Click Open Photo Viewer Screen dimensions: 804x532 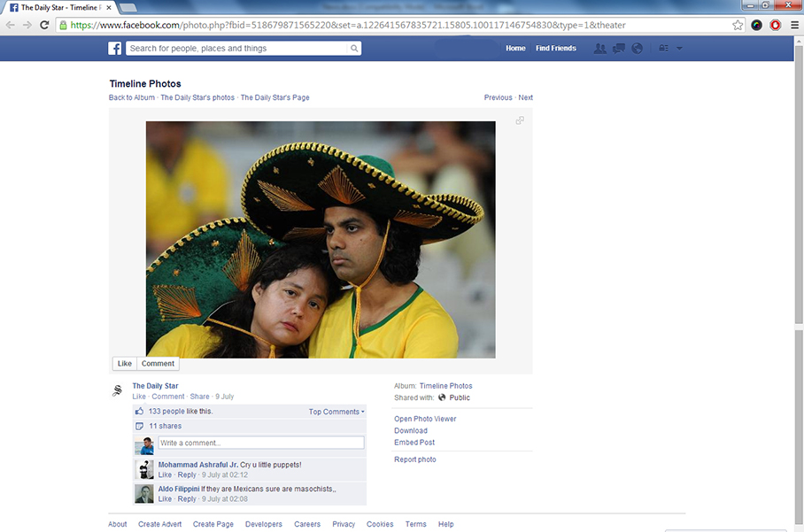(425, 419)
